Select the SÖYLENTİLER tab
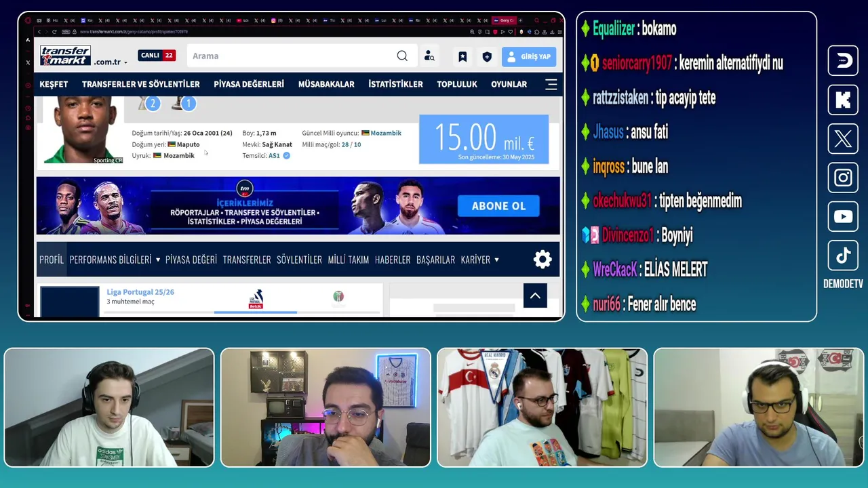Viewport: 868px width, 488px height. (299, 260)
